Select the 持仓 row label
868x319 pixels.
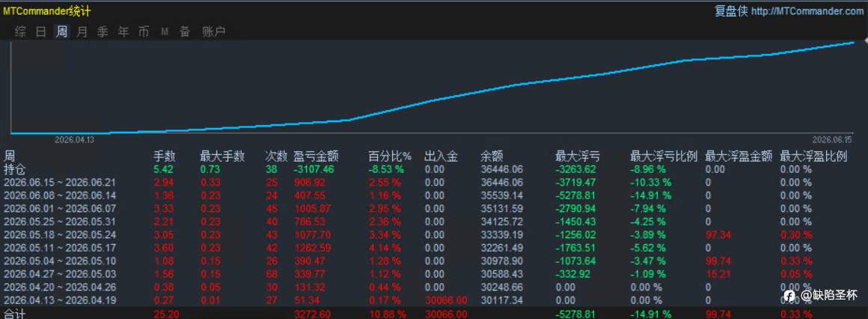pyautogui.click(x=14, y=169)
